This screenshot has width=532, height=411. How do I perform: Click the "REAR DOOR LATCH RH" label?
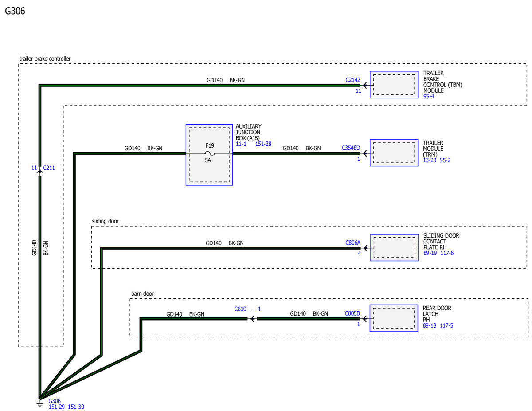click(x=438, y=314)
